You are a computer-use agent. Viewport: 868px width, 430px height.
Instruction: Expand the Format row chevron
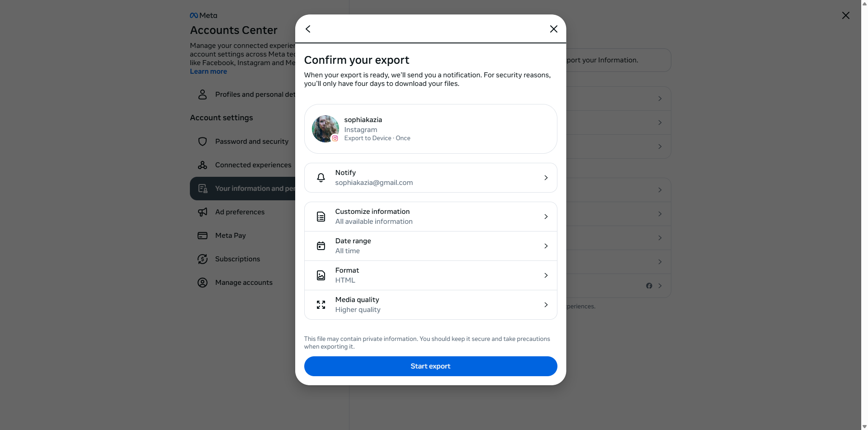pos(546,275)
